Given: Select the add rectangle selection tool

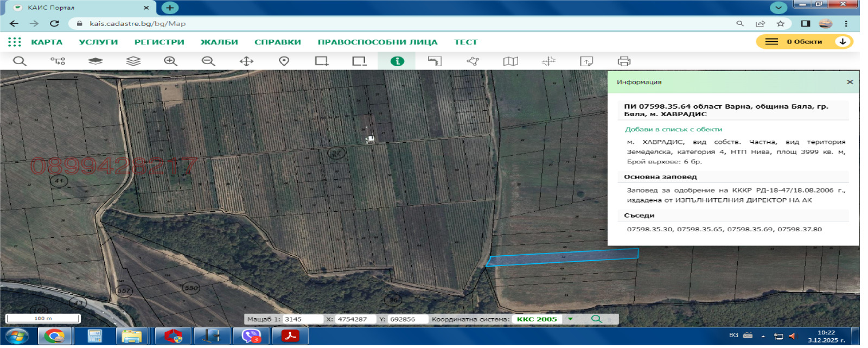Looking at the screenshot, I should 322,61.
